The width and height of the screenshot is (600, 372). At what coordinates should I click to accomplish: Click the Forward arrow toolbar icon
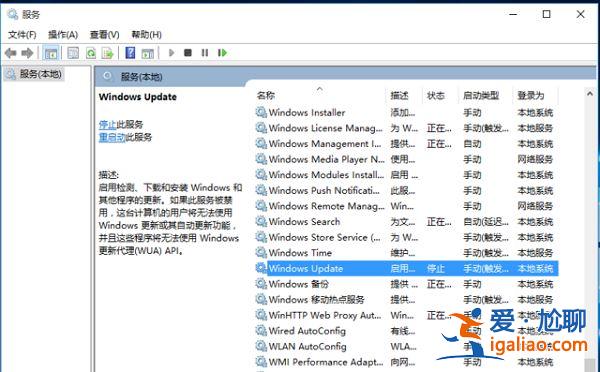pos(27,53)
